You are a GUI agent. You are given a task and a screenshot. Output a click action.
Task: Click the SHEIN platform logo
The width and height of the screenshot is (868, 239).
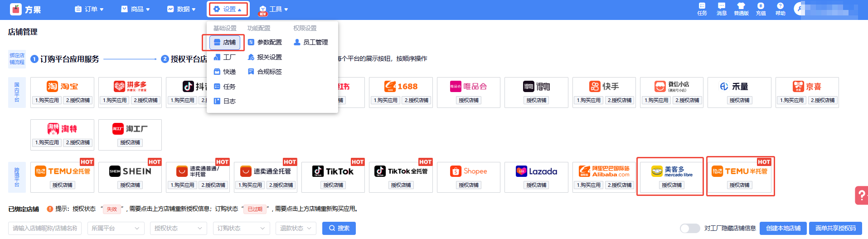coord(130,171)
